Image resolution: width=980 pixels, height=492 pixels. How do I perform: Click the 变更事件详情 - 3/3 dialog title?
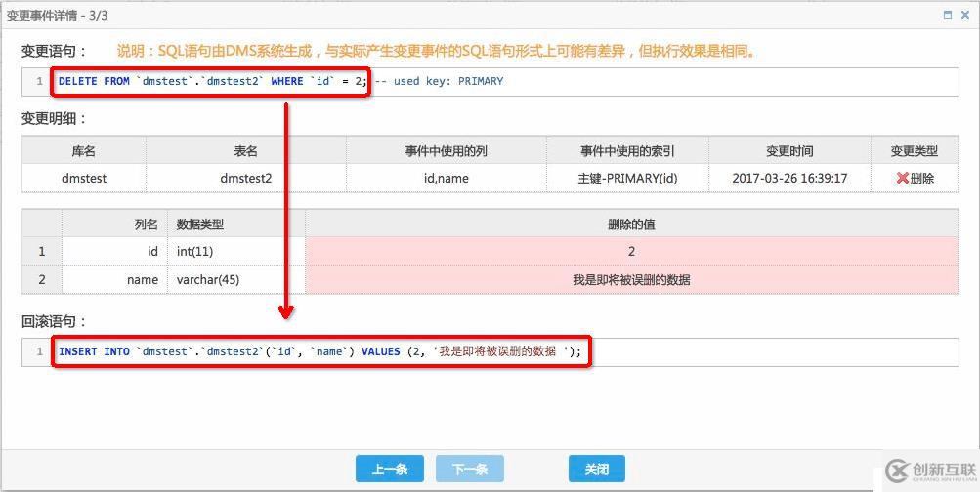tap(57, 15)
